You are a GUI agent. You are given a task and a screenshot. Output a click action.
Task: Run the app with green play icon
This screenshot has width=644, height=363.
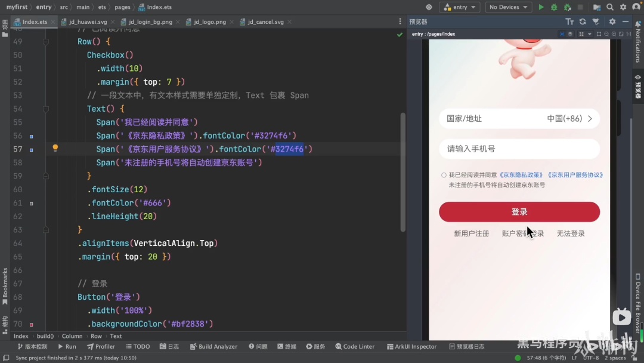pyautogui.click(x=541, y=7)
